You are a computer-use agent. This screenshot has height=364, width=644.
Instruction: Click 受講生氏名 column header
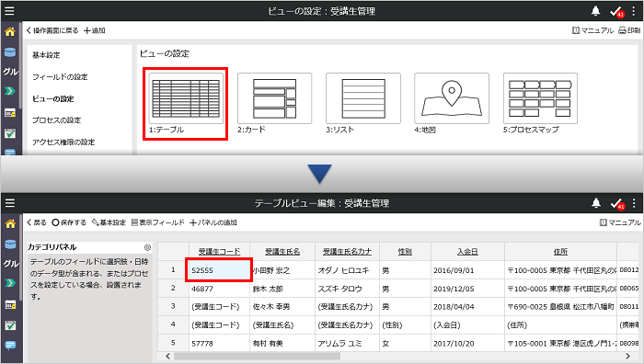[x=282, y=252]
